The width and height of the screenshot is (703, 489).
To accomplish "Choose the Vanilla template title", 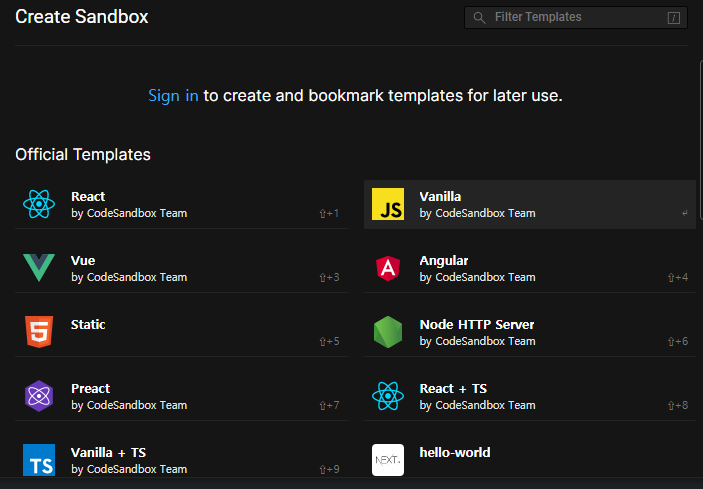I will [x=440, y=196].
